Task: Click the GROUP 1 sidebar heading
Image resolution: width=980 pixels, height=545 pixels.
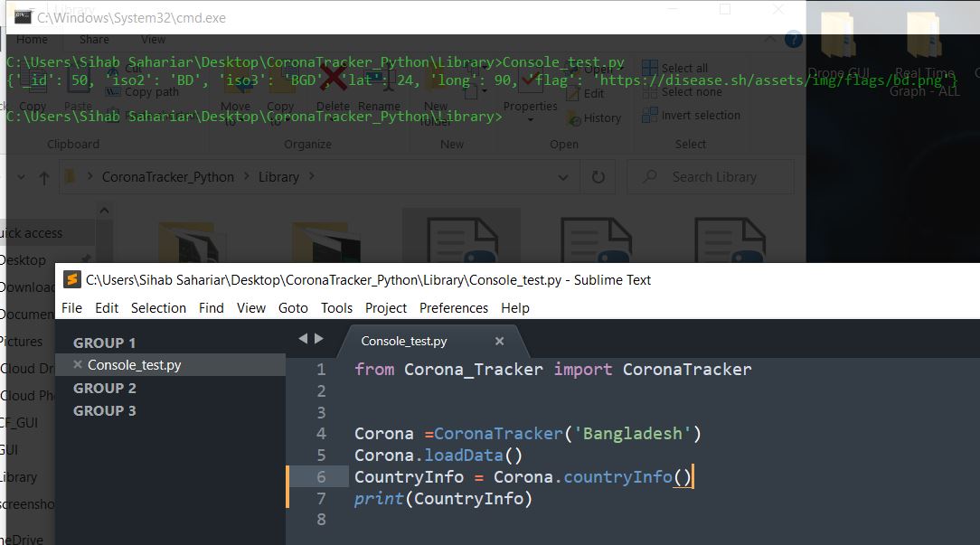Action: coord(104,343)
